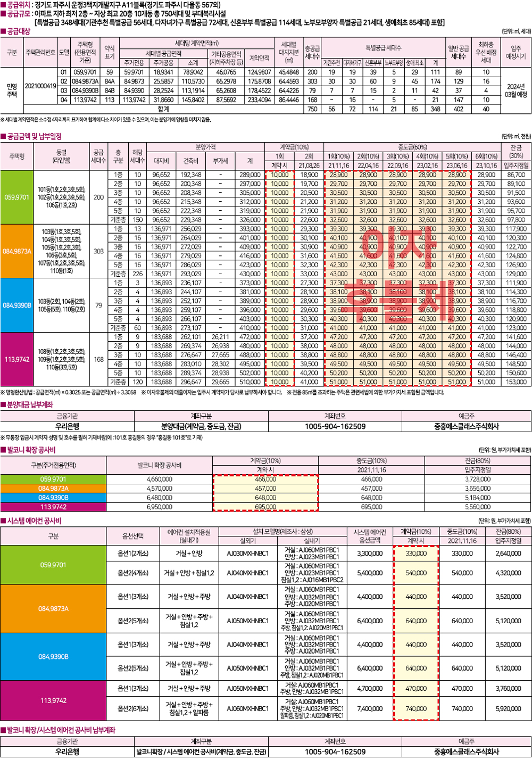Image resolution: width=532 pixels, height=760 pixels.
Task: Click building list starting '103동(2호), 104동(2호)'
Action: tap(62, 305)
